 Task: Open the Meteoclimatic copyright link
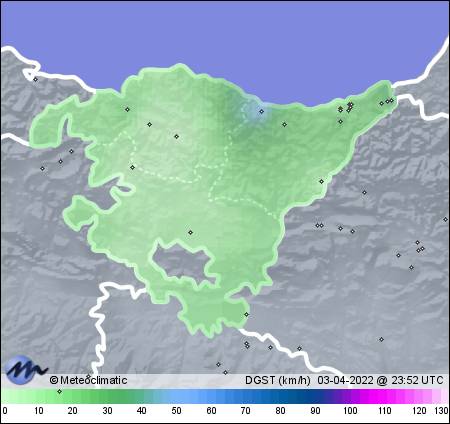point(88,380)
